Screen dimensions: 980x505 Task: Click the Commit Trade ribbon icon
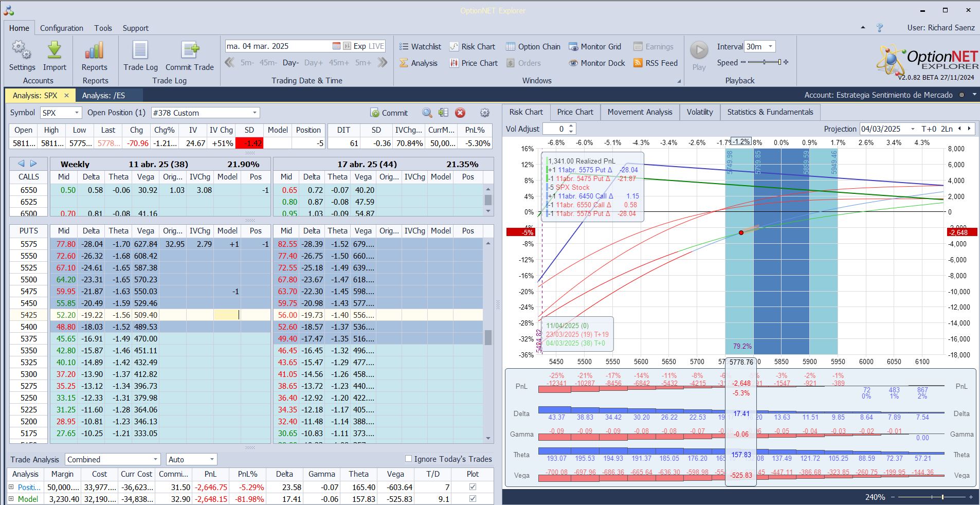pos(190,56)
